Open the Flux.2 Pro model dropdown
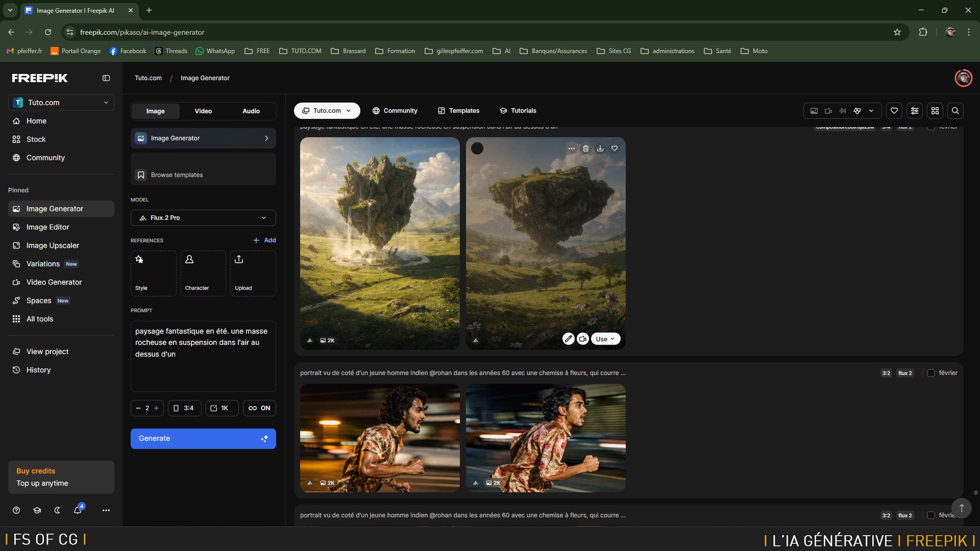Image resolution: width=980 pixels, height=551 pixels. point(203,218)
